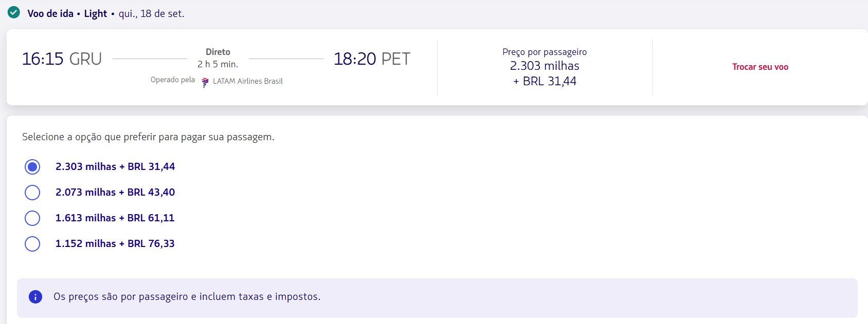Image resolution: width=868 pixels, height=324 pixels.
Task: Click the Direto flight type label
Action: pos(218,52)
